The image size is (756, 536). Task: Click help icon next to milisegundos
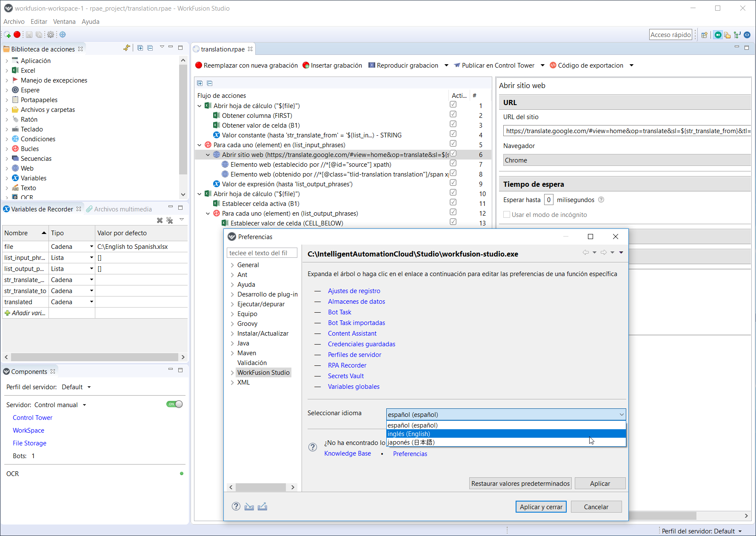click(601, 200)
